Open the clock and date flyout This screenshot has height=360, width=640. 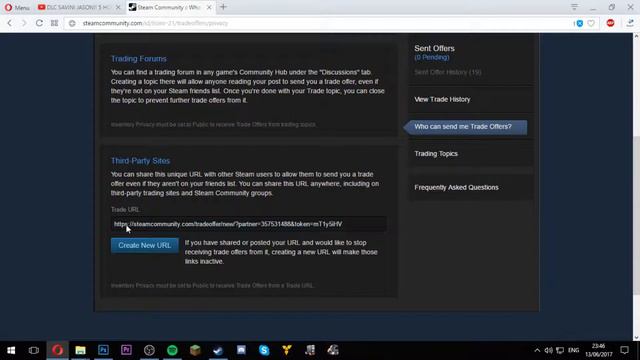599,351
